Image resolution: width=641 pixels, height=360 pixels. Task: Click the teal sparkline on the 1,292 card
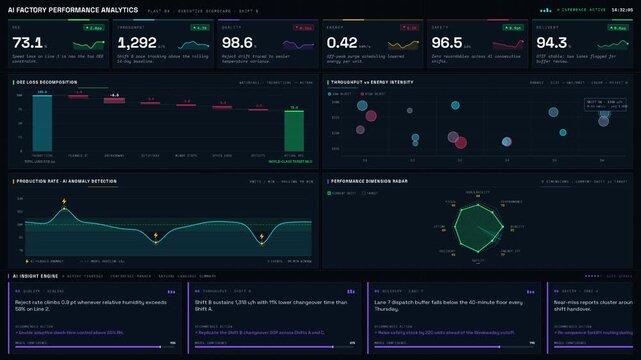point(194,44)
